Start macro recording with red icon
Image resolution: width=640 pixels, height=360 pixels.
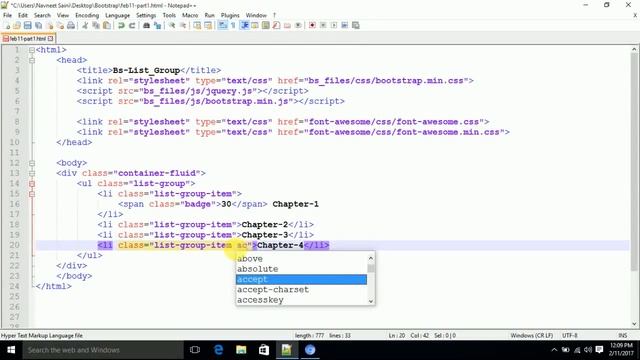tap(312, 25)
